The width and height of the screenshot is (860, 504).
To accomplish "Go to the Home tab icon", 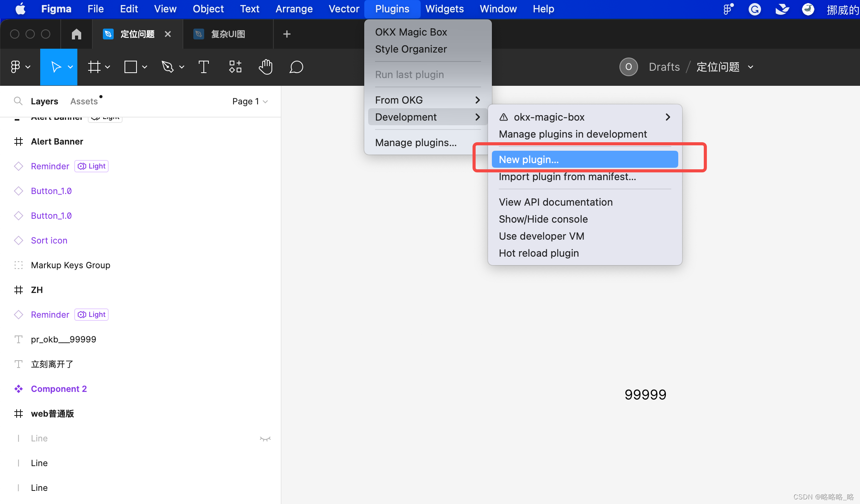I will (77, 34).
